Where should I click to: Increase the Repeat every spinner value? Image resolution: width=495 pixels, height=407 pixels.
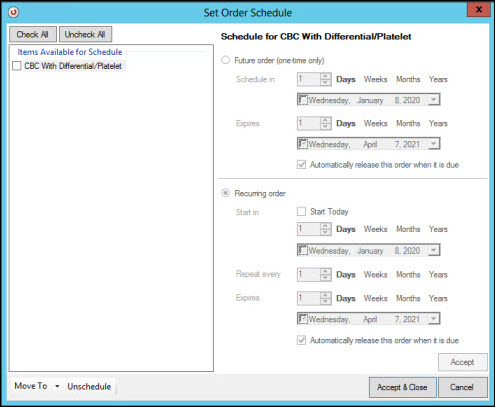[x=325, y=271]
